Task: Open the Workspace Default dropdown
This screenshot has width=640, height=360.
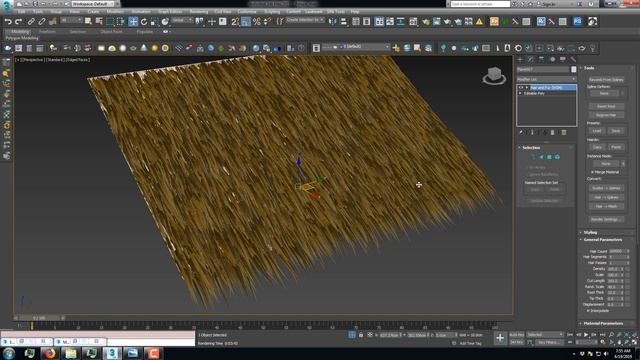Action: click(x=93, y=4)
